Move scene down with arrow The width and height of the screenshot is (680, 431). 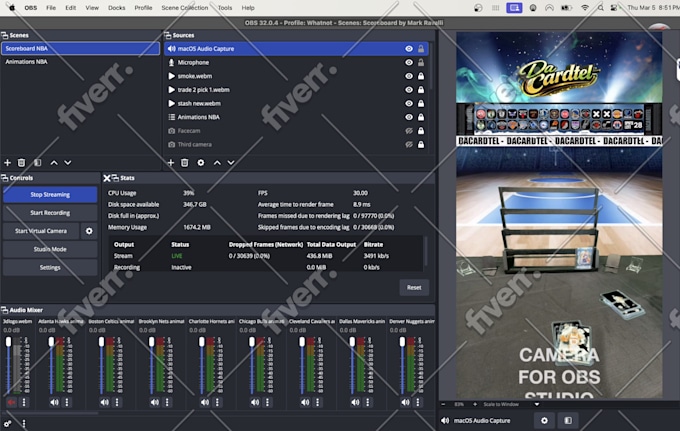point(68,163)
